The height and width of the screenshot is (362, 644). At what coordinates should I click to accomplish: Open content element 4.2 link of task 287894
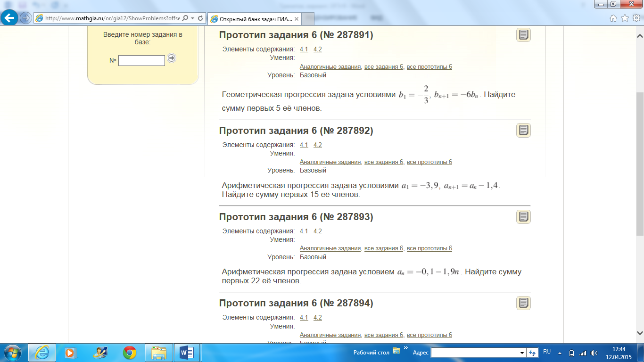(318, 317)
